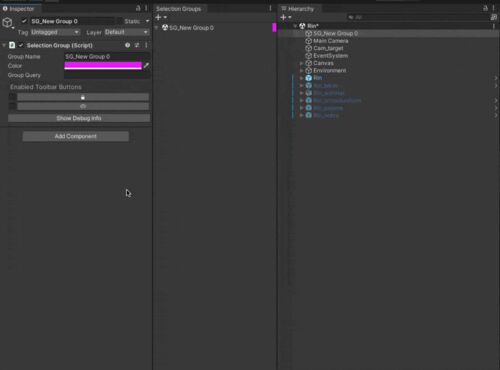Image resolution: width=500 pixels, height=370 pixels.
Task: Switch to the Selection Groups tab
Action: point(179,9)
